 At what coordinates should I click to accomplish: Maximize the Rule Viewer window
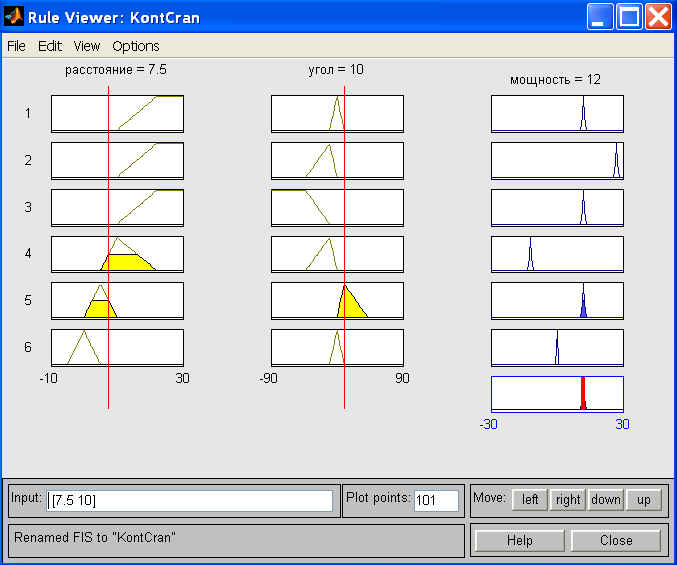point(629,17)
